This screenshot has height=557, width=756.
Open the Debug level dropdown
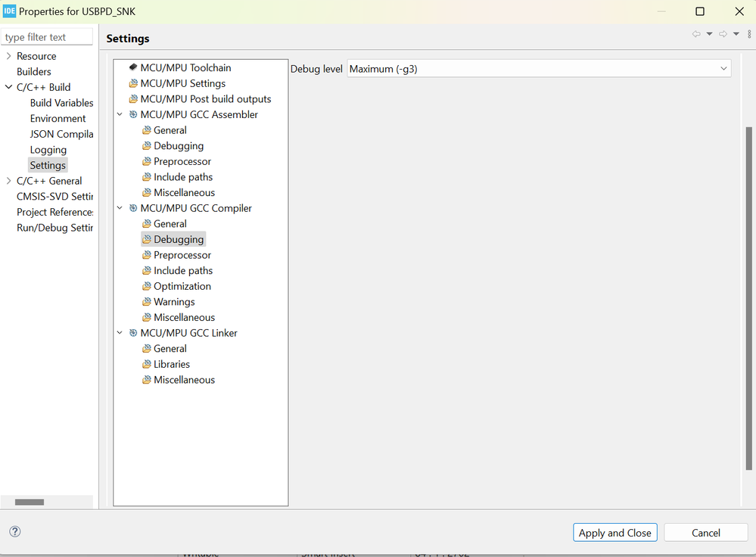point(539,68)
